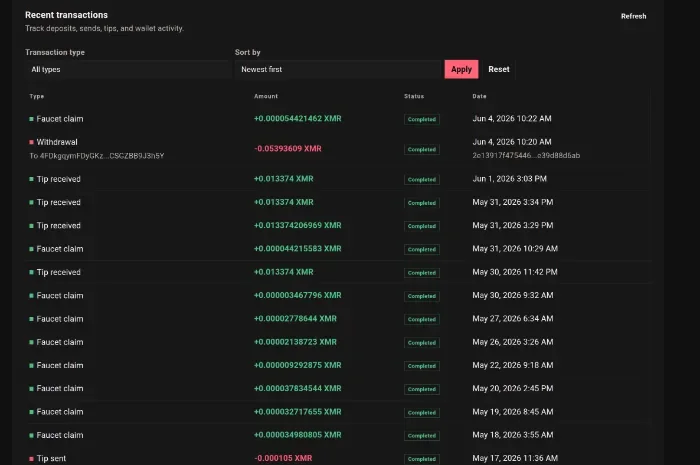Apply the transaction filters
This screenshot has width=700, height=465.
[x=461, y=69]
